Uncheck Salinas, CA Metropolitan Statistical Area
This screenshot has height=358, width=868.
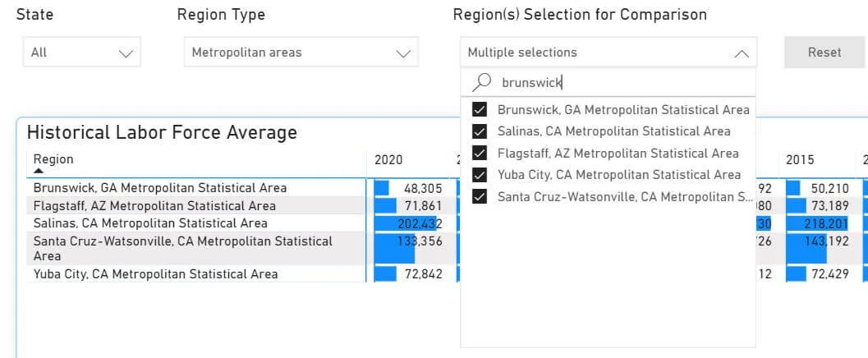[480, 131]
